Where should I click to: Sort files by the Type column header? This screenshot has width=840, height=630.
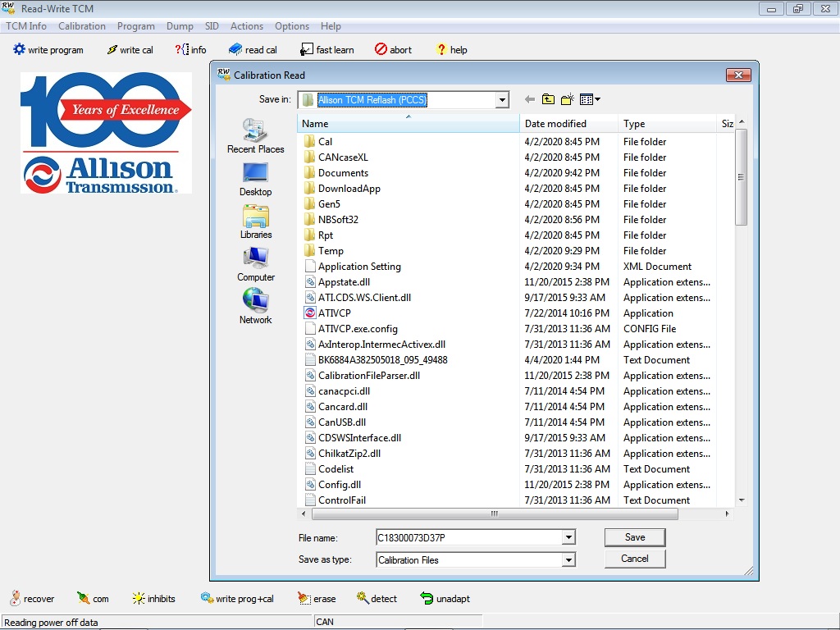coord(668,123)
